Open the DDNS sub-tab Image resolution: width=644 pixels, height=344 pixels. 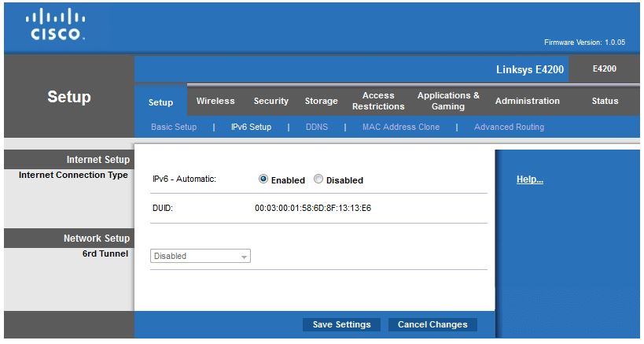point(317,127)
